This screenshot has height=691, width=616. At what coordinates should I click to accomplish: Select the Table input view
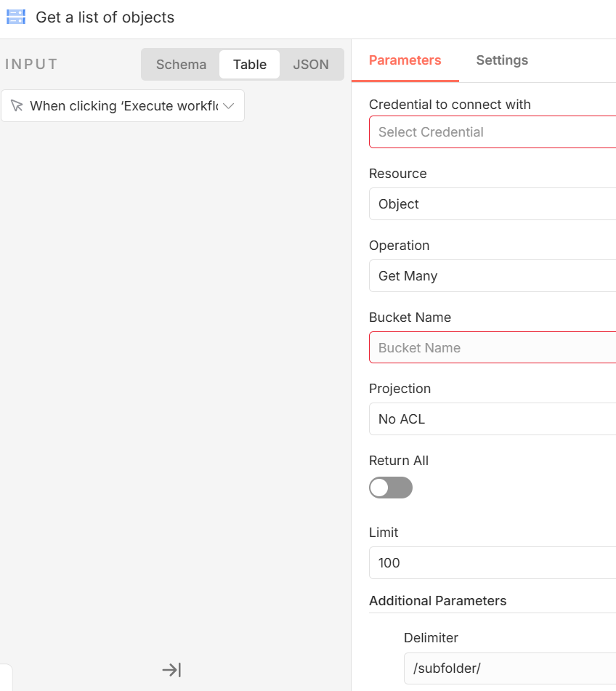click(x=249, y=65)
